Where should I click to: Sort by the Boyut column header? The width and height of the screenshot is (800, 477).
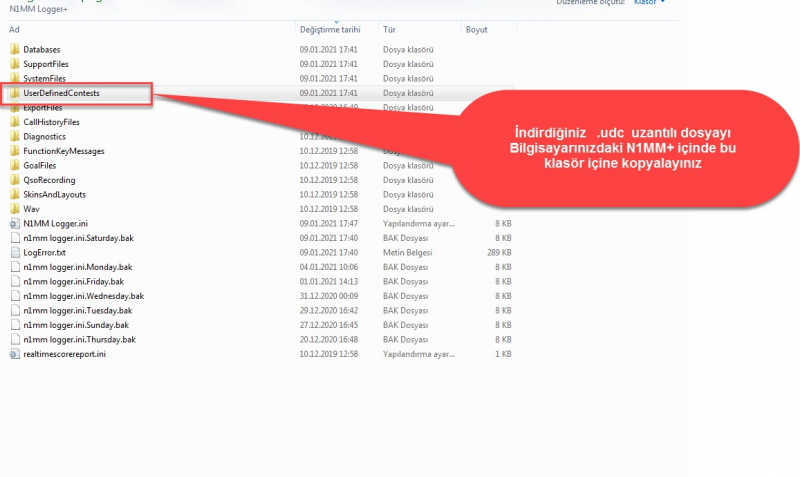[x=476, y=30]
